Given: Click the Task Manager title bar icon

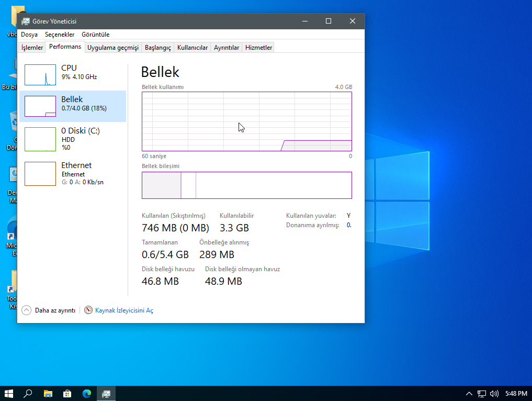Looking at the screenshot, I should (x=26, y=21).
